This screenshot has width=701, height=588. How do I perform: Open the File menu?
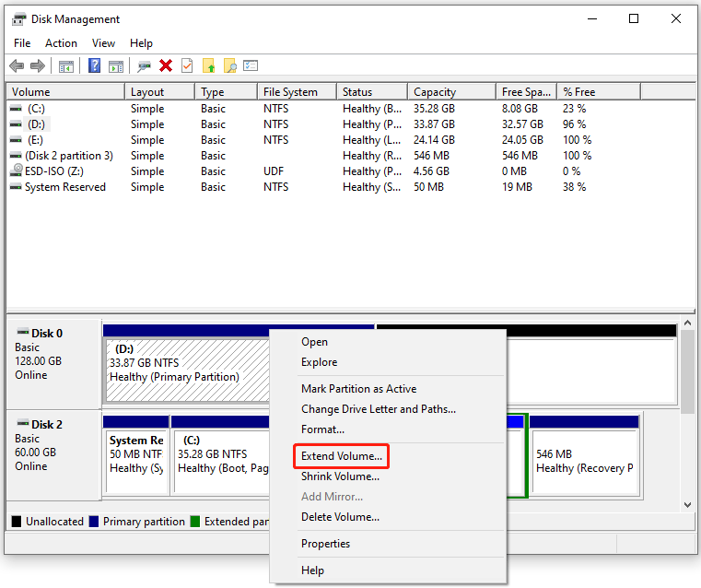click(x=22, y=43)
